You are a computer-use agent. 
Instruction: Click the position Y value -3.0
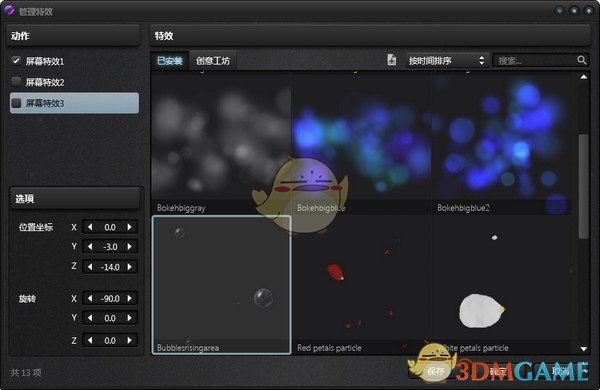click(x=110, y=247)
